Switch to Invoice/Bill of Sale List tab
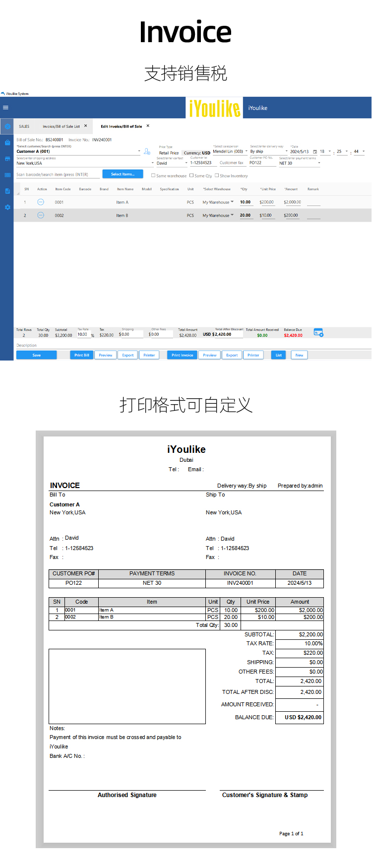The image size is (372, 868). (x=61, y=126)
